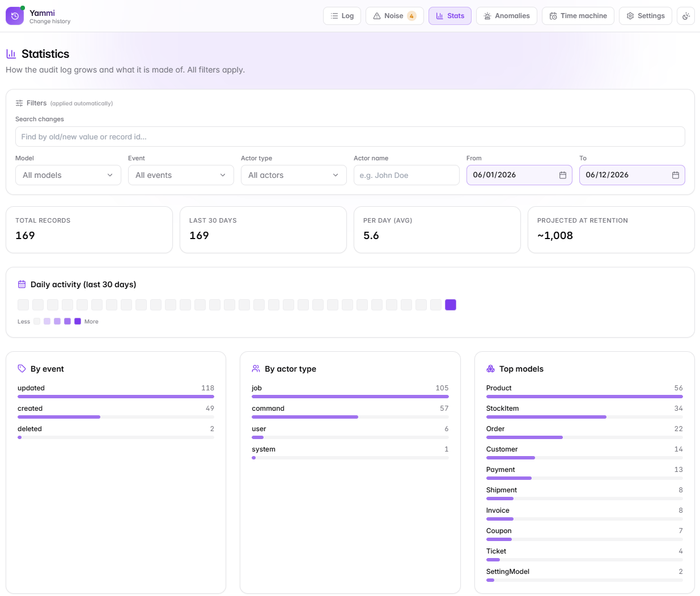
Task: Focus the Search changes input field
Action: [350, 137]
